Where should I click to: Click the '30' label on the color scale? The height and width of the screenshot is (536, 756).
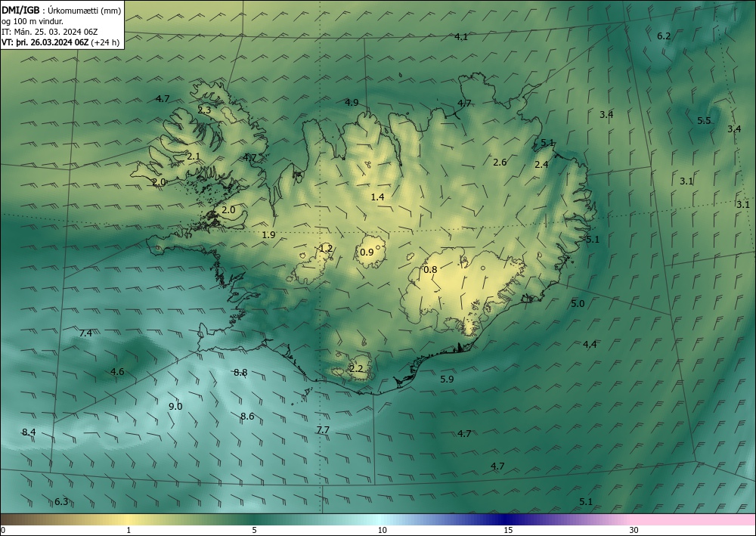pyautogui.click(x=634, y=530)
